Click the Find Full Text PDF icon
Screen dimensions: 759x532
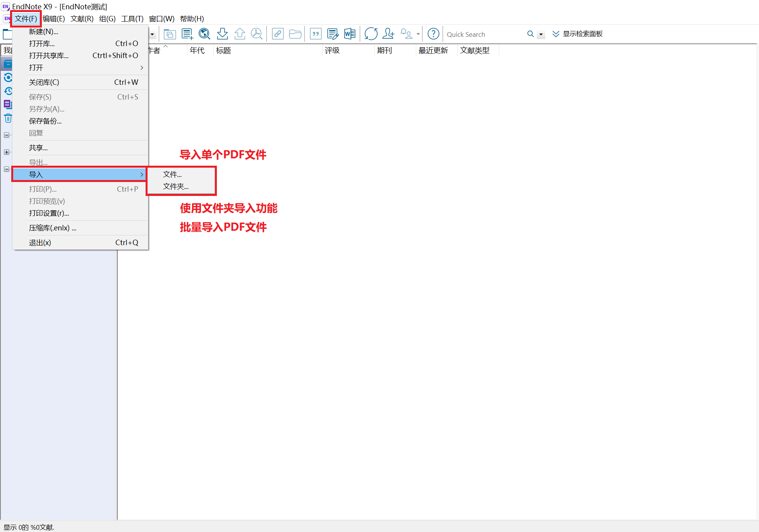pos(257,34)
